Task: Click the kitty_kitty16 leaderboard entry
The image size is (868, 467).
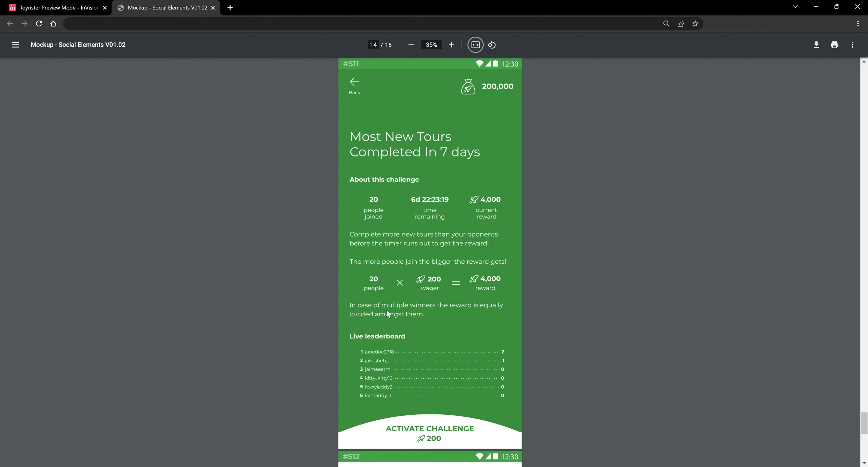Action: (432, 378)
